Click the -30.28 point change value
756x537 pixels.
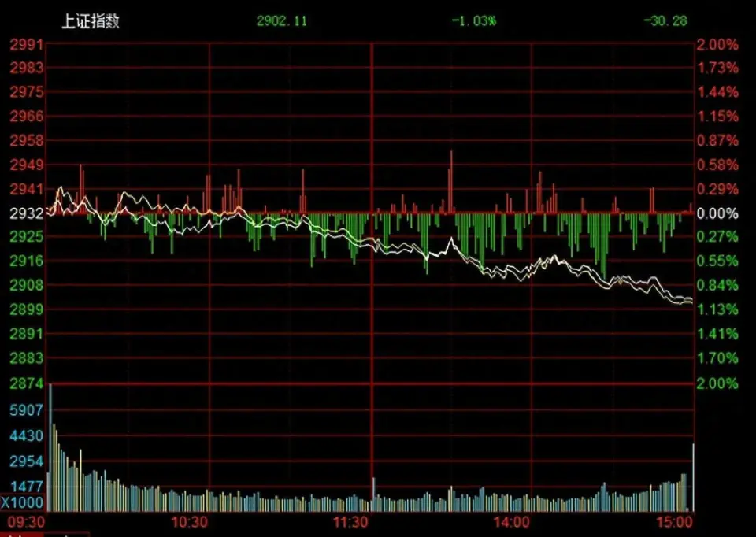click(665, 21)
